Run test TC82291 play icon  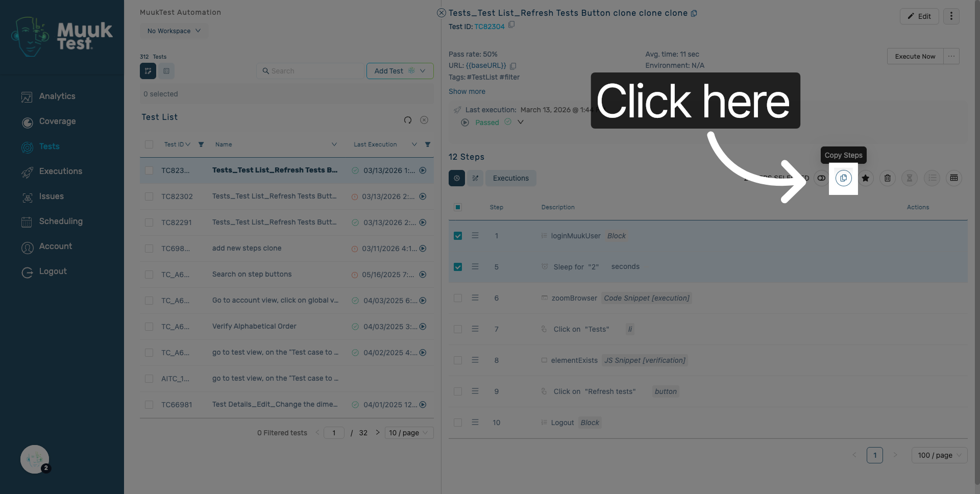pos(423,223)
